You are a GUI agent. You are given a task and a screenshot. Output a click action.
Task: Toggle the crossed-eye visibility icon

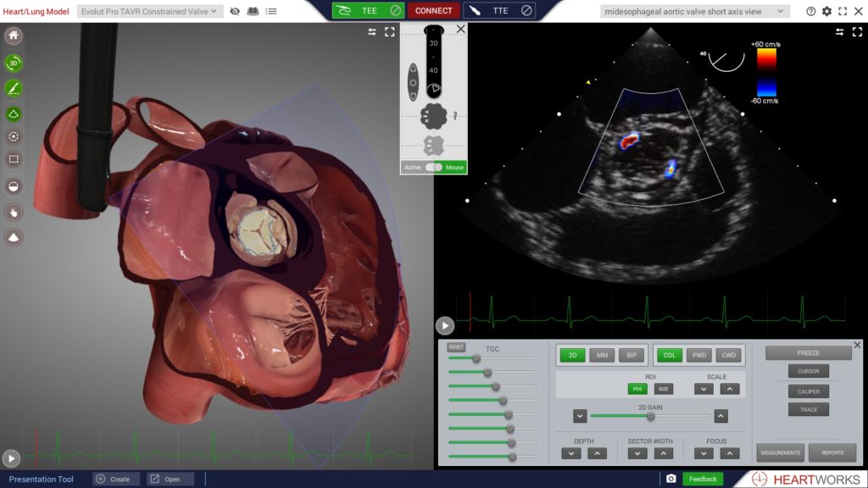tap(235, 11)
